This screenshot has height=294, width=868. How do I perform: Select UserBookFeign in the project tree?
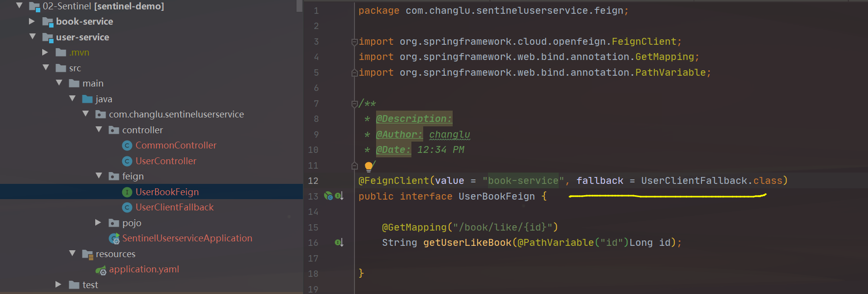coord(167,192)
